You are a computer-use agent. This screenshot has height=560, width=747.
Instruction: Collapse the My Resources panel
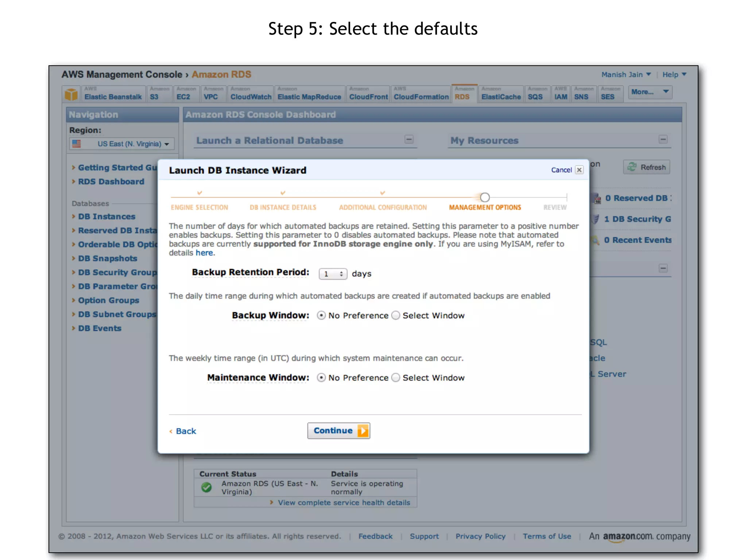(663, 139)
